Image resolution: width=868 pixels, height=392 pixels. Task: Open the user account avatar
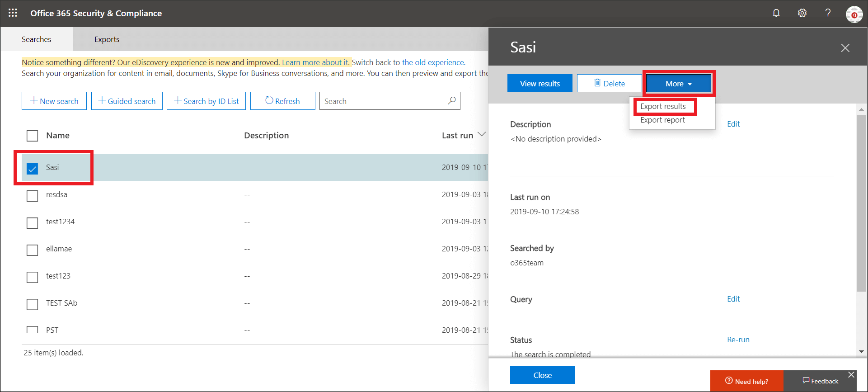[854, 14]
